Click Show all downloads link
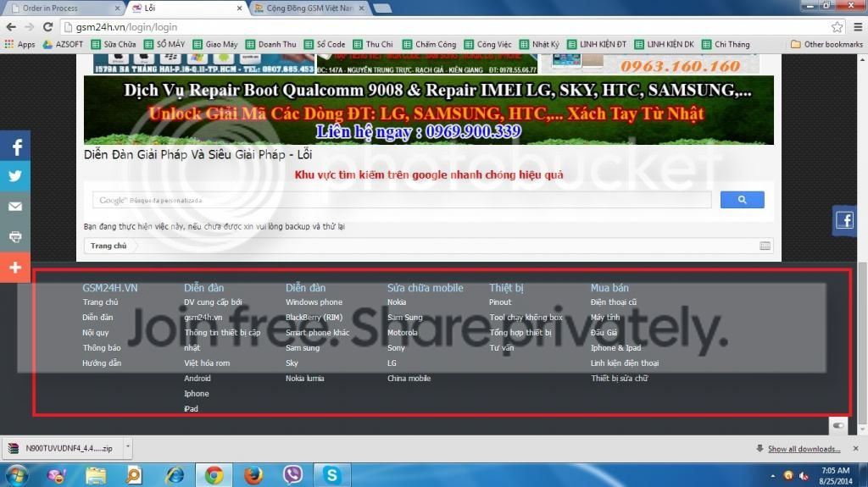 pyautogui.click(x=804, y=449)
